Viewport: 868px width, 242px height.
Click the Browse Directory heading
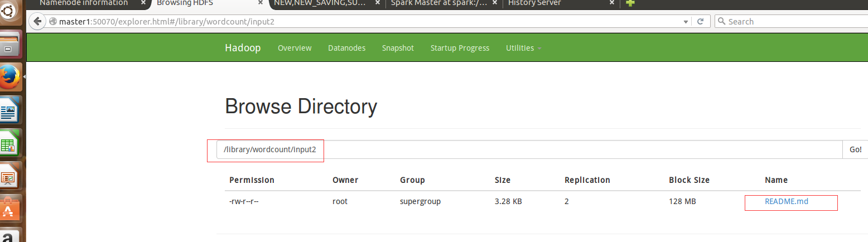301,107
